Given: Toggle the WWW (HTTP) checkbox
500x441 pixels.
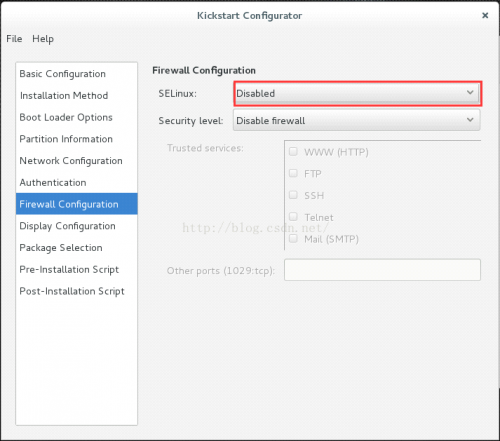Looking at the screenshot, I should (293, 152).
